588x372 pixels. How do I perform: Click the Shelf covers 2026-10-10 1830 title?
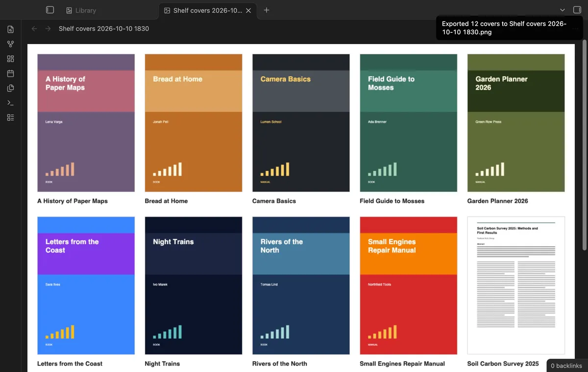click(x=104, y=29)
